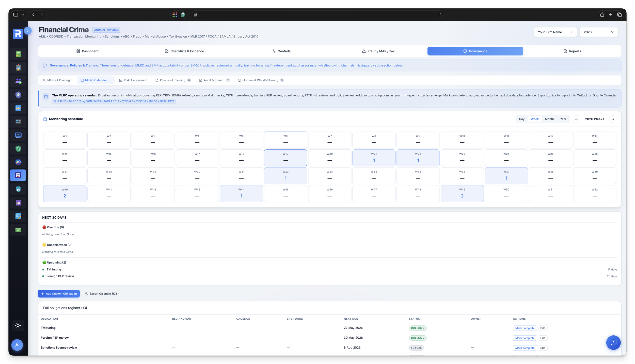Image resolution: width=635 pixels, height=364 pixels.
Task: Reload the page with the refresh icon
Action: [440, 15]
